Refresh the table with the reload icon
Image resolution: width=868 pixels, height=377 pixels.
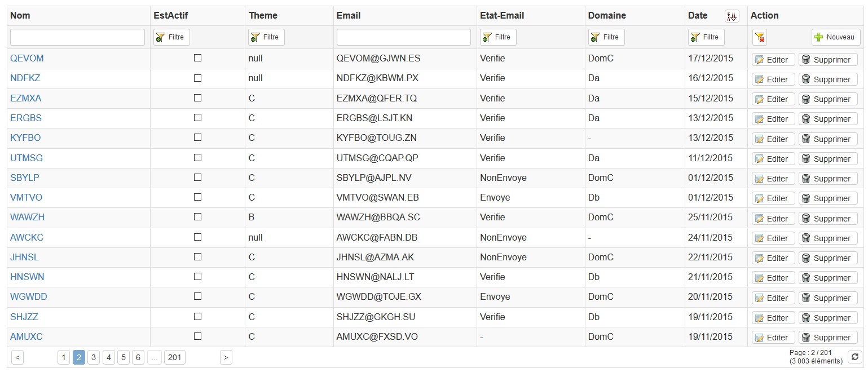(855, 357)
